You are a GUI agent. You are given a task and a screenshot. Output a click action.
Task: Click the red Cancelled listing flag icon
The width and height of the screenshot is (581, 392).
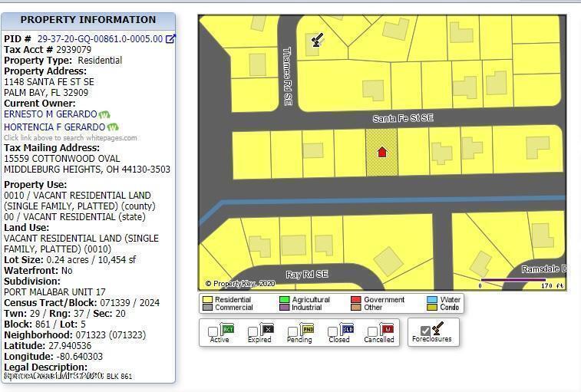click(387, 328)
